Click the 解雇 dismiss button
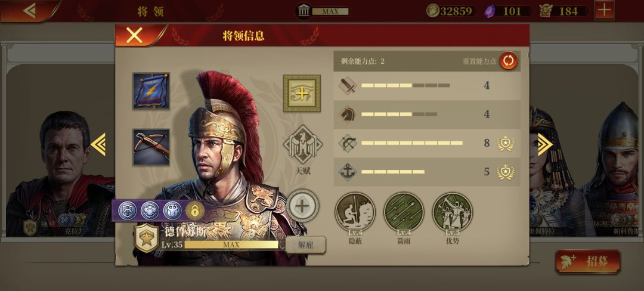644x291 pixels. coord(305,245)
